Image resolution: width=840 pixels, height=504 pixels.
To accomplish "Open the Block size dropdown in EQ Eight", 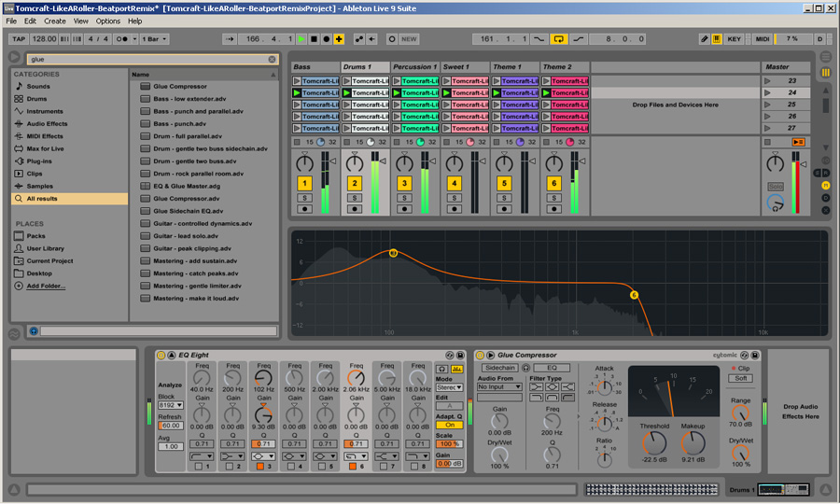I will coord(170,406).
